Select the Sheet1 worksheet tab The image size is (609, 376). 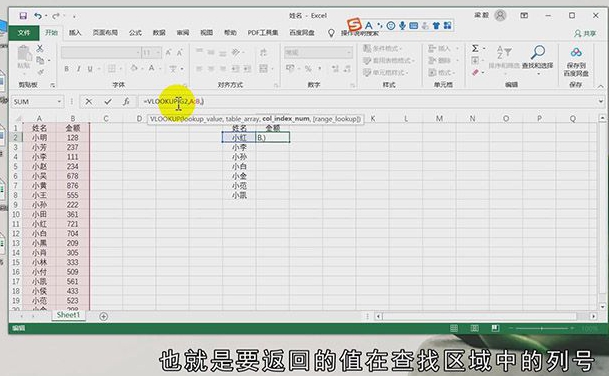pyautogui.click(x=68, y=315)
